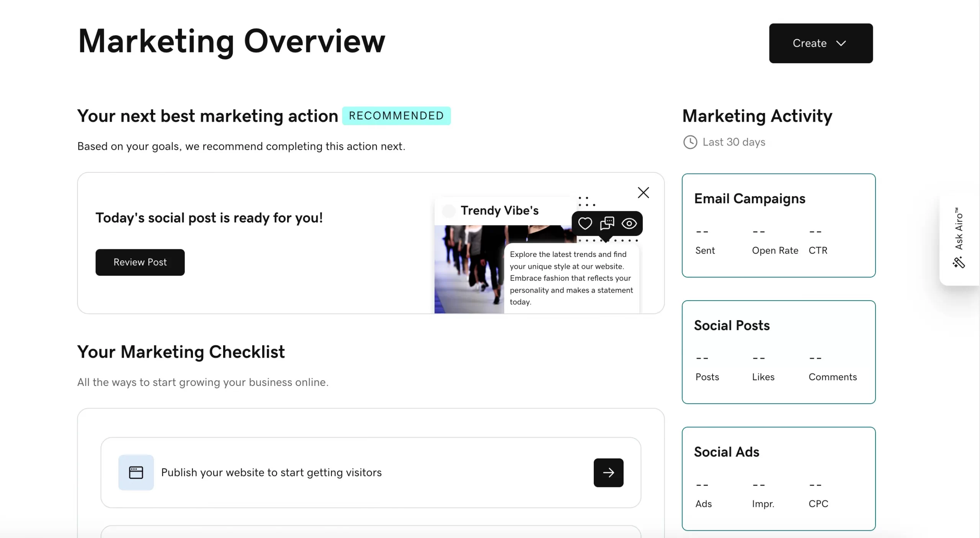Click the Likes metric in Social Posts
The image size is (980, 538).
pos(763,377)
